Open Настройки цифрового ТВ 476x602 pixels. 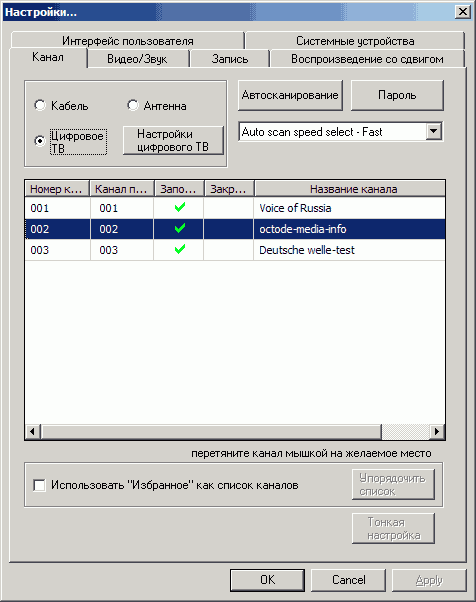173,141
